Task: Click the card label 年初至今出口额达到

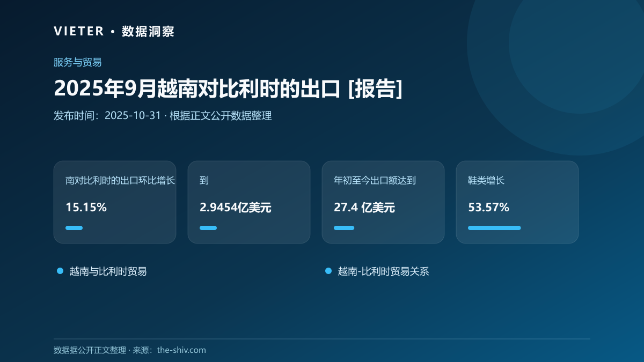Action: pyautogui.click(x=375, y=180)
